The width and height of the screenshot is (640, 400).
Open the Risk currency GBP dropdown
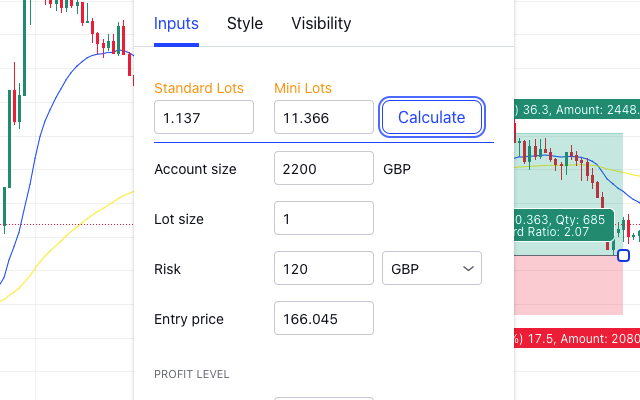[432, 268]
